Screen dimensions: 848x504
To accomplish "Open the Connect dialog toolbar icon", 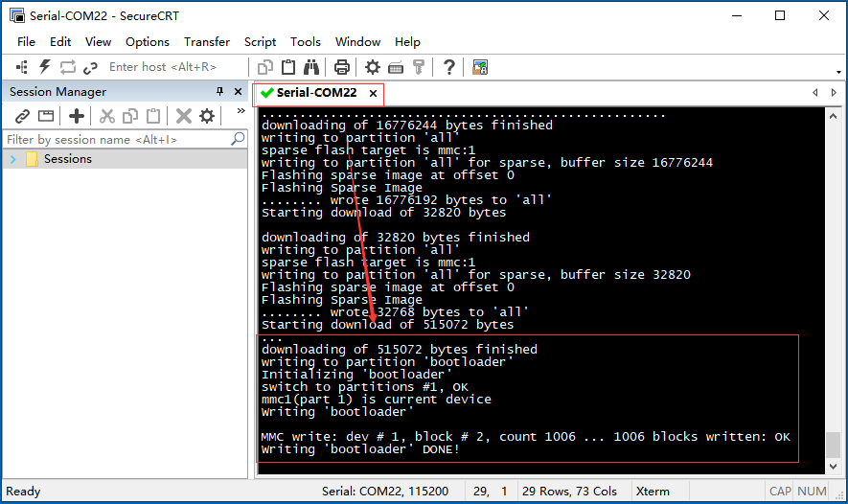I will [22, 67].
